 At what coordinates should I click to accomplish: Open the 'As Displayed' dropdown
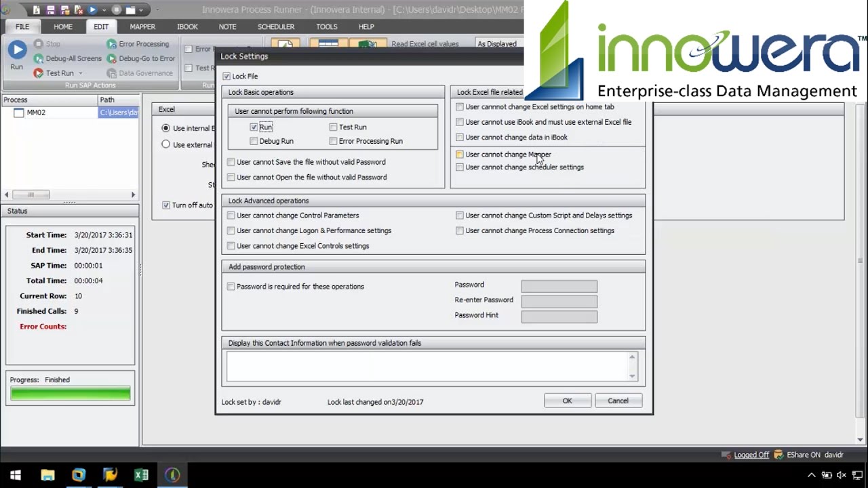pyautogui.click(x=498, y=44)
